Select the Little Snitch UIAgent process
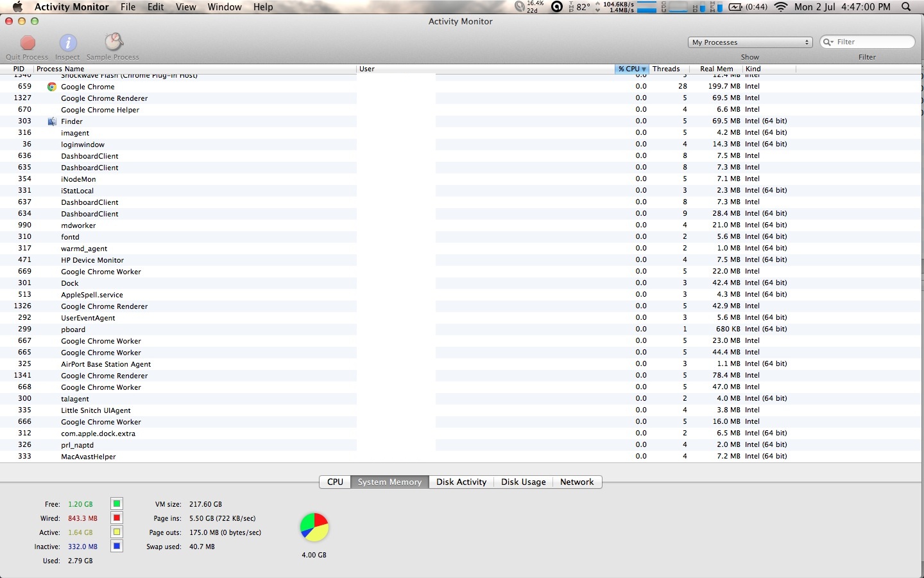 [462, 410]
